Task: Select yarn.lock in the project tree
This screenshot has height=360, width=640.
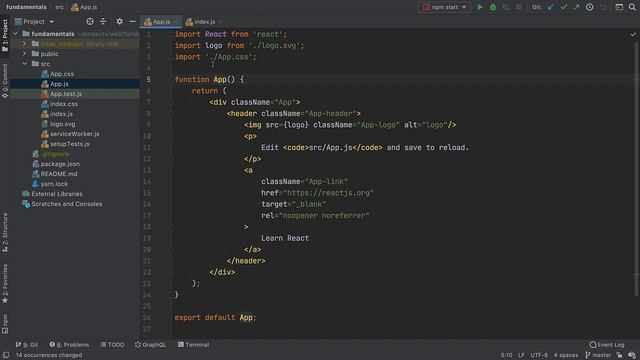Action: pyautogui.click(x=54, y=184)
